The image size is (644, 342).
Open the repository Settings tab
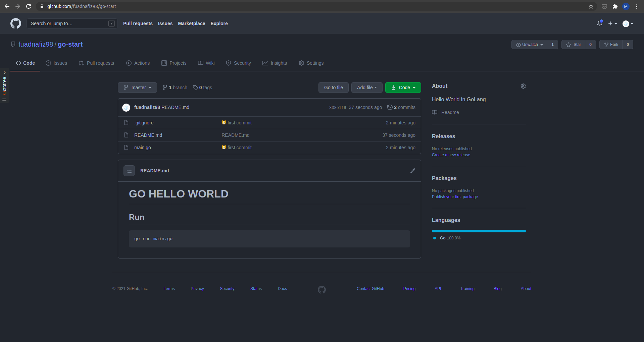[x=311, y=63]
